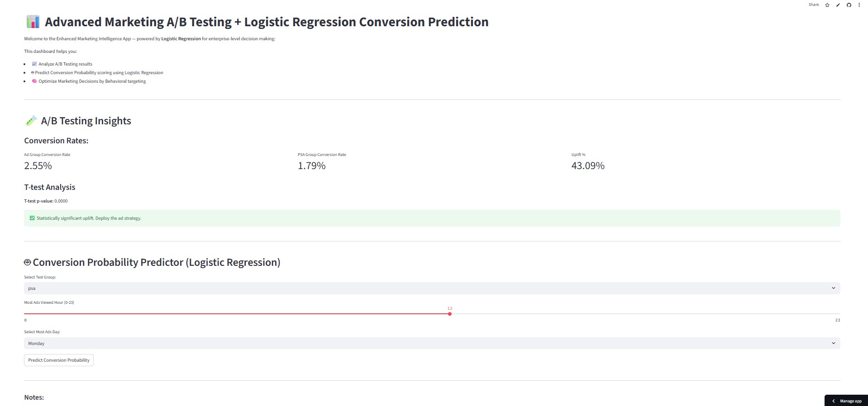
Task: Click the Conversion Probability Predictor heading
Action: 156,262
